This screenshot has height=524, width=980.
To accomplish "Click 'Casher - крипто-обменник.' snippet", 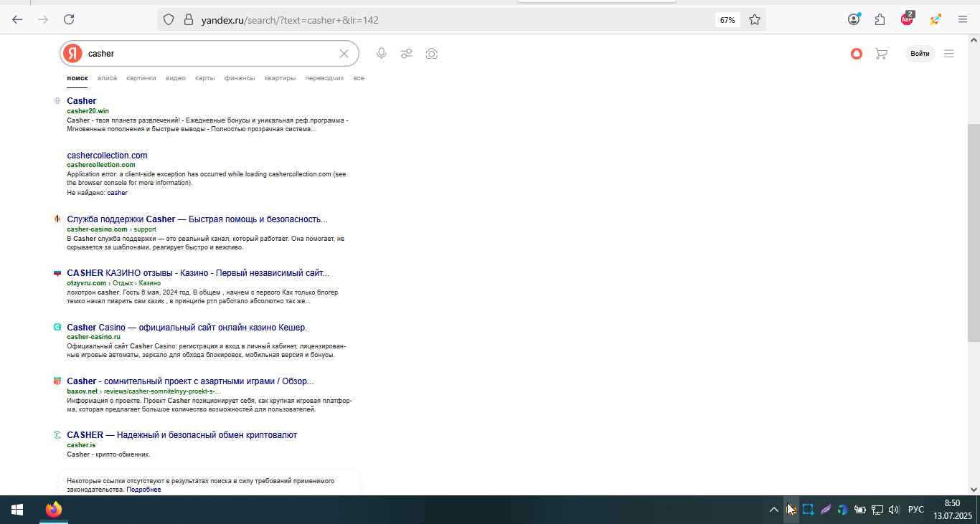I will [108, 454].
